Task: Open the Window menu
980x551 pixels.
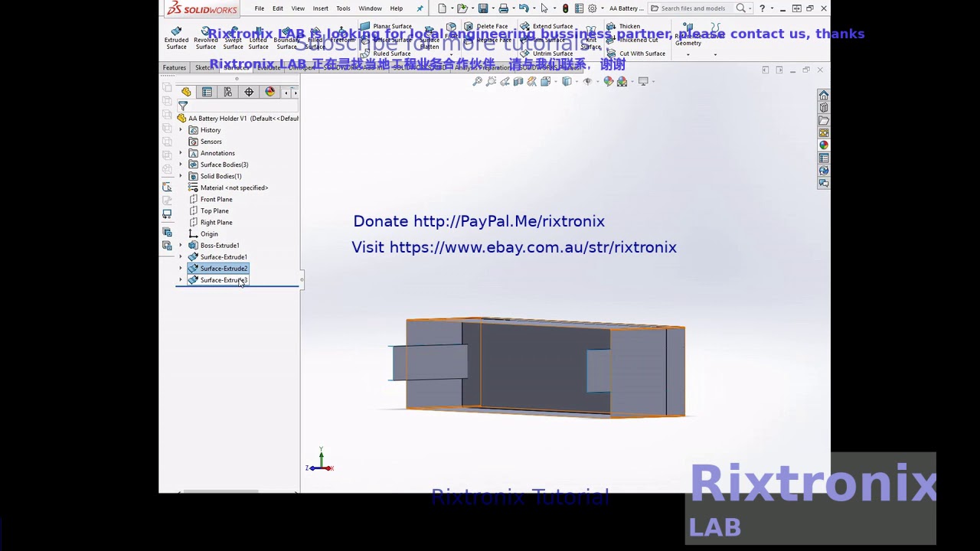Action: [x=370, y=8]
